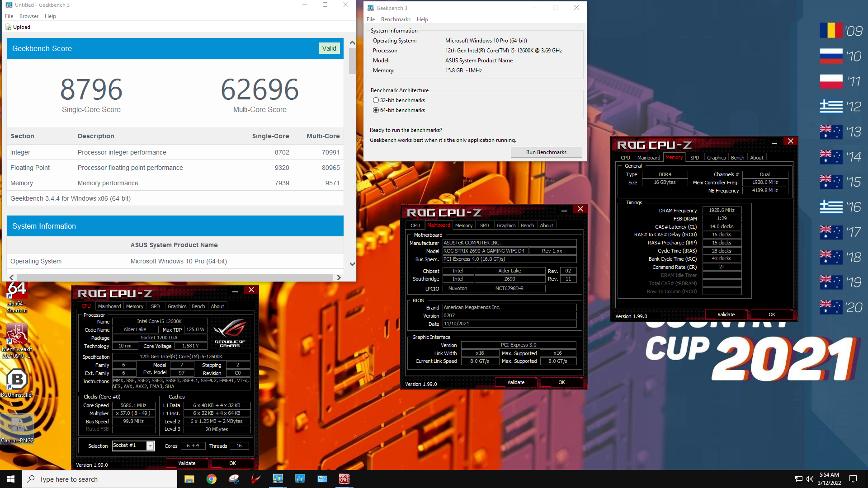Click the taskbar clock showing 5:54 AM

coord(829,479)
